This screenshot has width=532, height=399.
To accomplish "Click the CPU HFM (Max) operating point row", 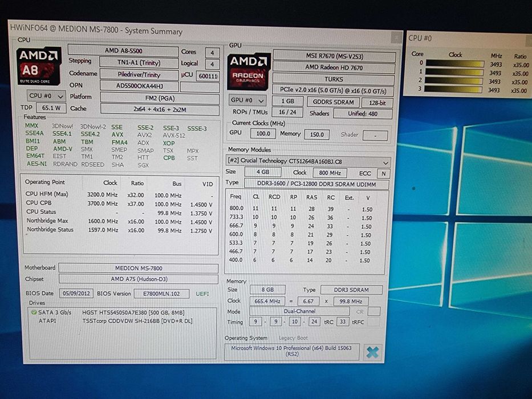I will [119, 195].
